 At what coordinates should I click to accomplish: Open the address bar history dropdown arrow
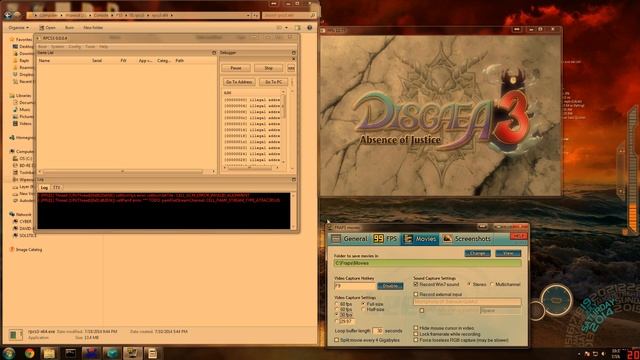click(248, 16)
